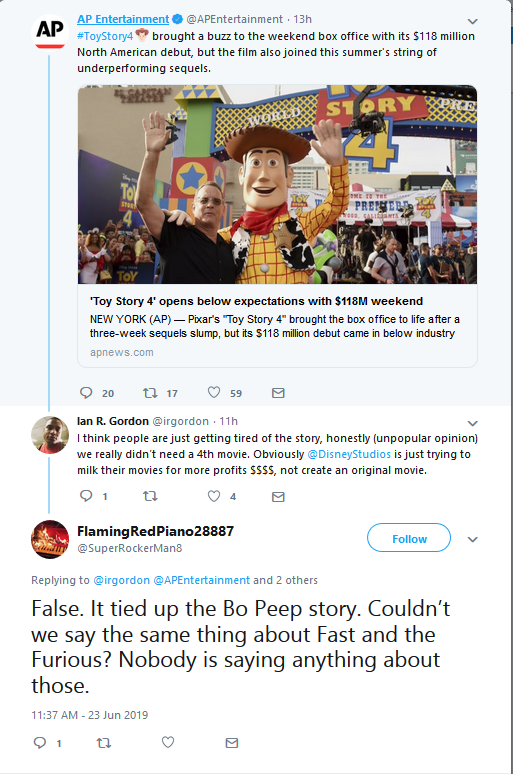This screenshot has height=774, width=513.
Task: Share Ian R. Gordon's tweet by message
Action: point(278,497)
